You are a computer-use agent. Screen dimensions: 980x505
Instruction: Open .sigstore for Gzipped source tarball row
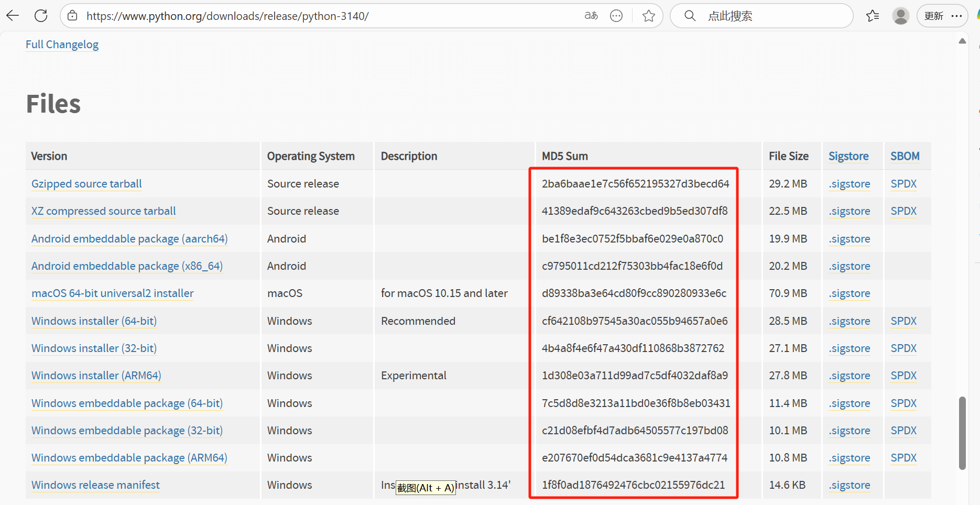point(850,184)
